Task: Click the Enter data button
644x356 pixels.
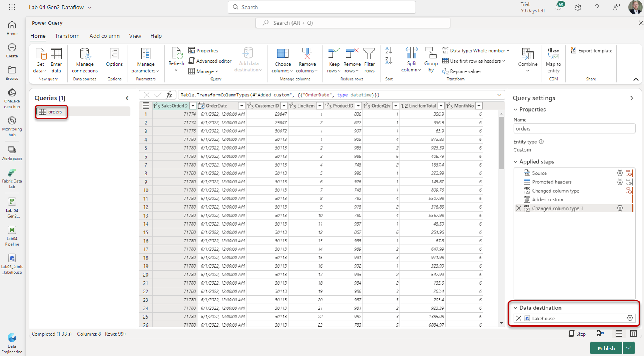Action: tap(56, 60)
